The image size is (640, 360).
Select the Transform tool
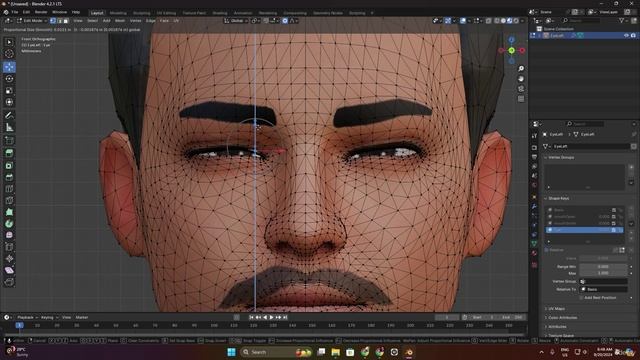point(9,102)
